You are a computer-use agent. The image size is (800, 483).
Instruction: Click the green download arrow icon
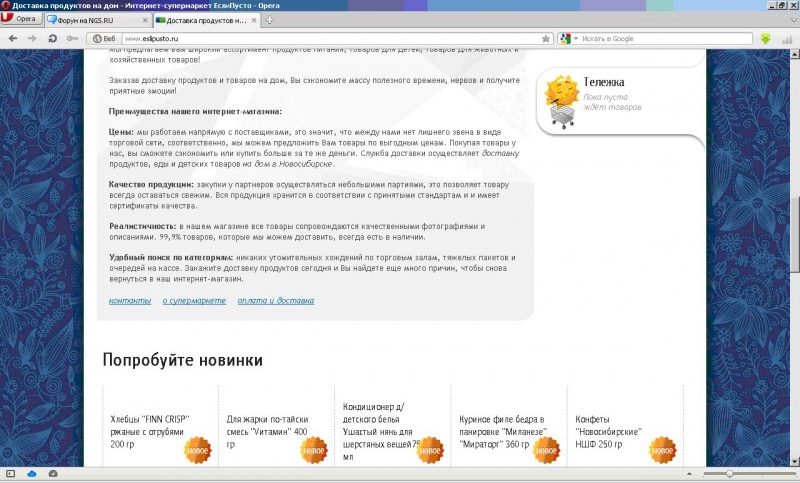tap(765, 38)
